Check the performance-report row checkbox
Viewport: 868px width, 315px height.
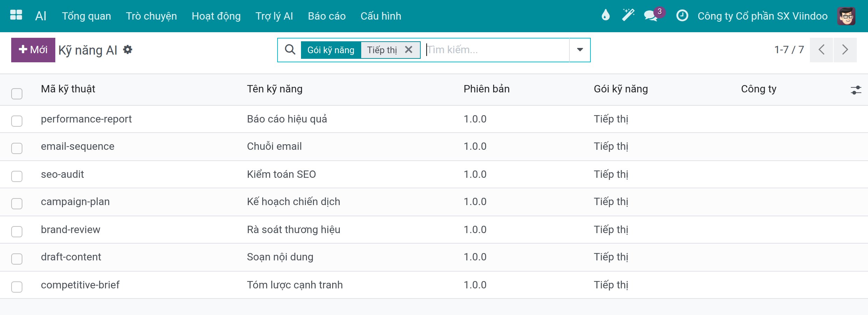point(17,121)
